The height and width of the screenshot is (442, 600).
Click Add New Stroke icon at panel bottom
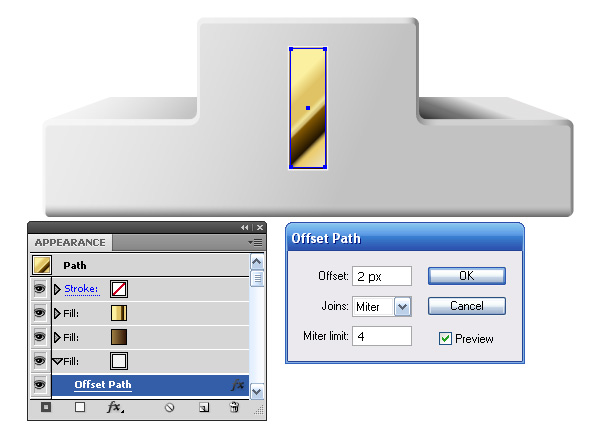(x=46, y=407)
